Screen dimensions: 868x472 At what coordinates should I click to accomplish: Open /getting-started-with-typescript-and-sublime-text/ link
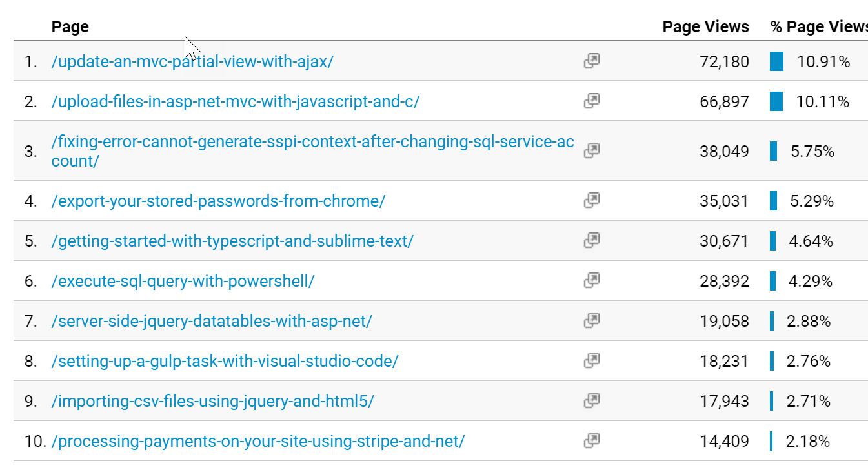click(x=232, y=241)
